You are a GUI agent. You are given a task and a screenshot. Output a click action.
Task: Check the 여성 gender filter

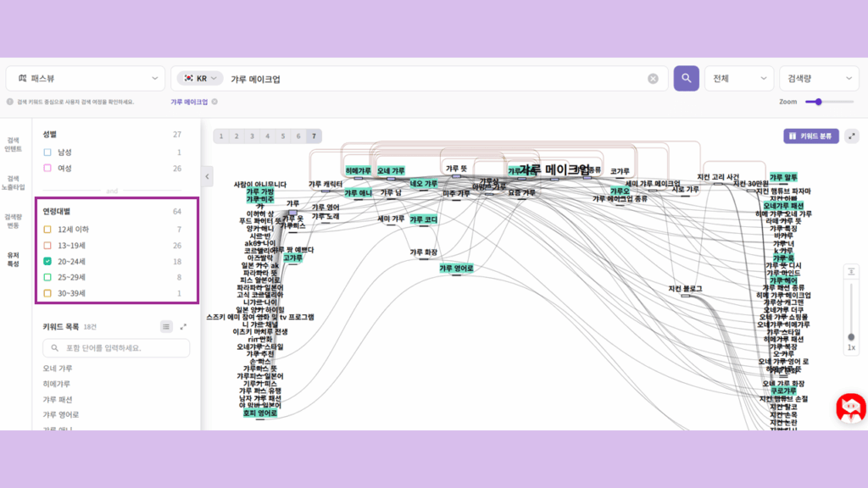[48, 168]
